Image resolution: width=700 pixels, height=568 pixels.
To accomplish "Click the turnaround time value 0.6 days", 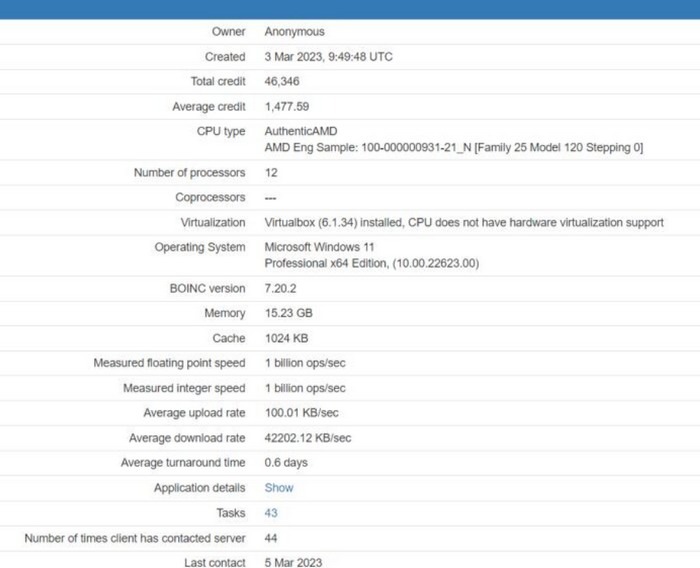I will (x=286, y=463).
